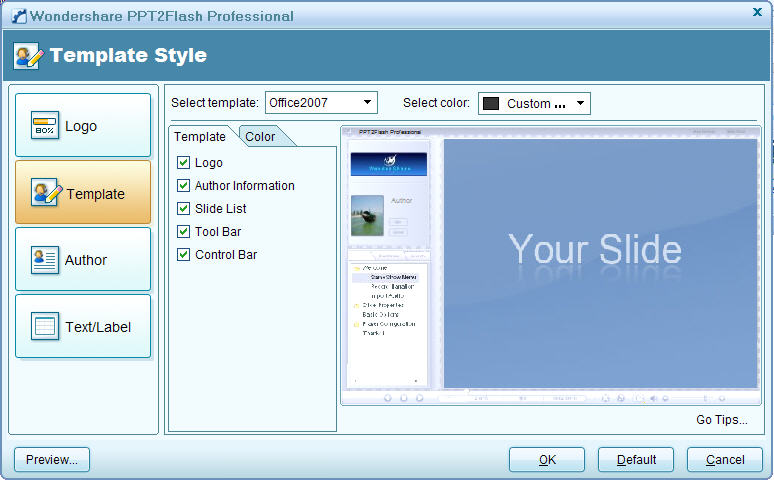Image resolution: width=774 pixels, height=480 pixels.
Task: Click the author photo in the preview
Action: [367, 215]
